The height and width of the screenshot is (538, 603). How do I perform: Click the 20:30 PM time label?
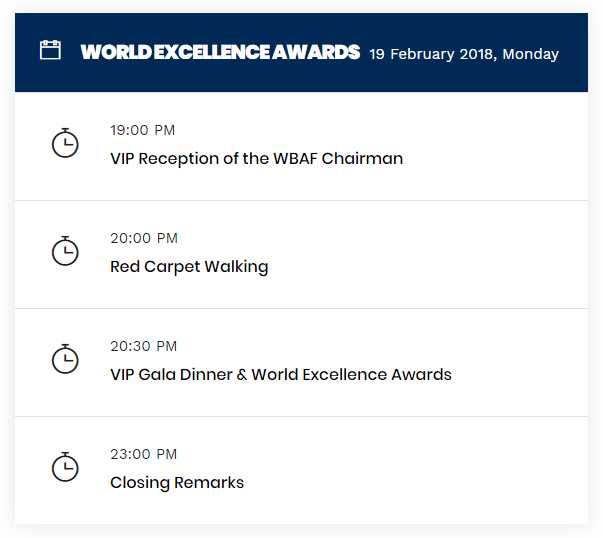pyautogui.click(x=143, y=346)
